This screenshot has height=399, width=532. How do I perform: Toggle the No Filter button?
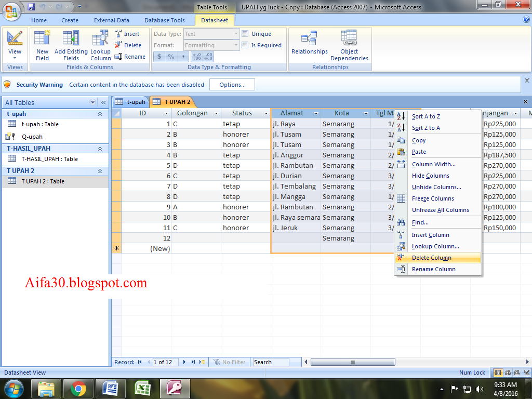tap(229, 362)
